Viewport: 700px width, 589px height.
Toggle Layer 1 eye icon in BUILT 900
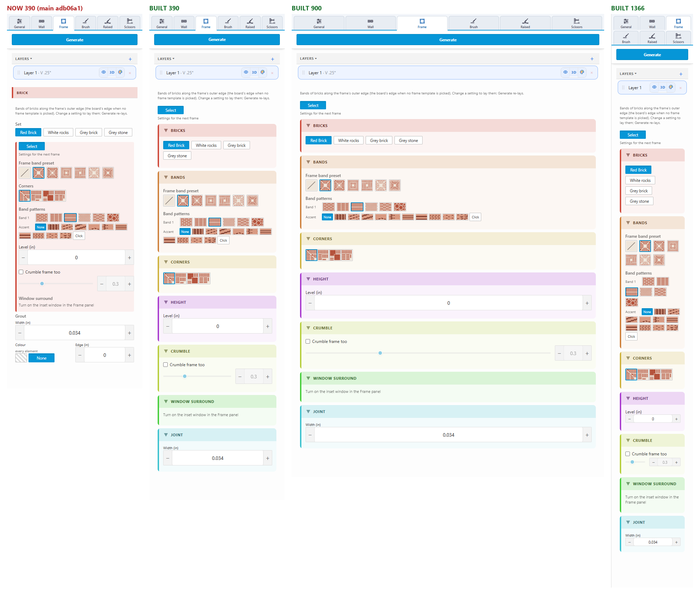(565, 72)
